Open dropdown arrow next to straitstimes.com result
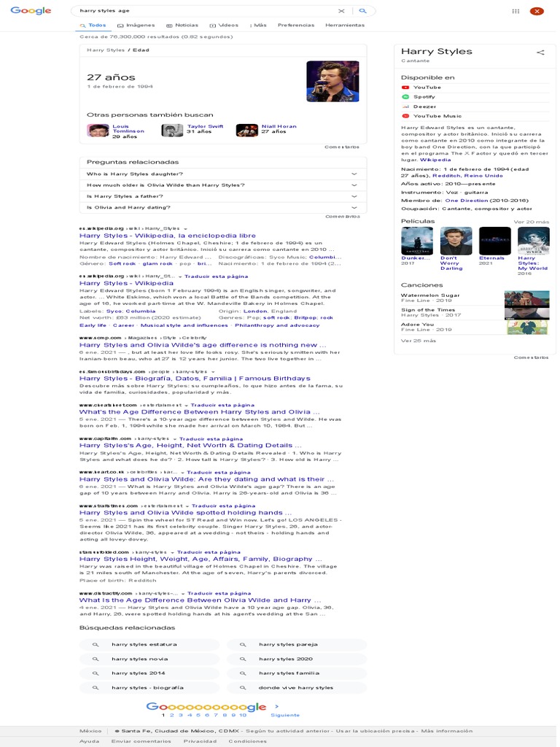The image size is (560, 747). coord(187,506)
